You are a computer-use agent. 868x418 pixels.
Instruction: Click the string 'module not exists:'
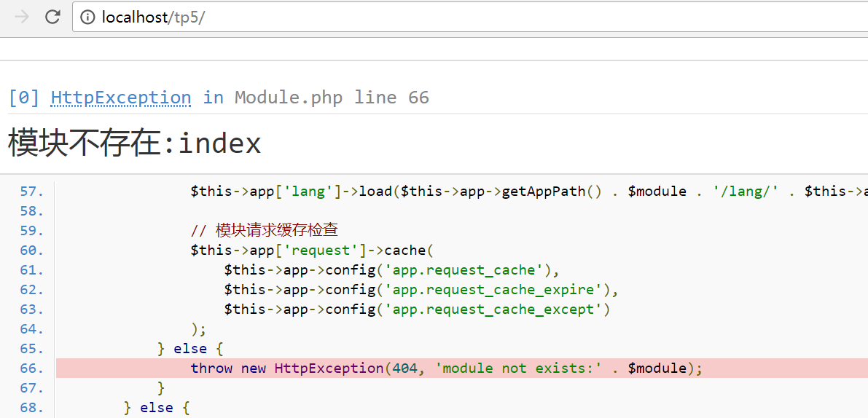[518, 368]
